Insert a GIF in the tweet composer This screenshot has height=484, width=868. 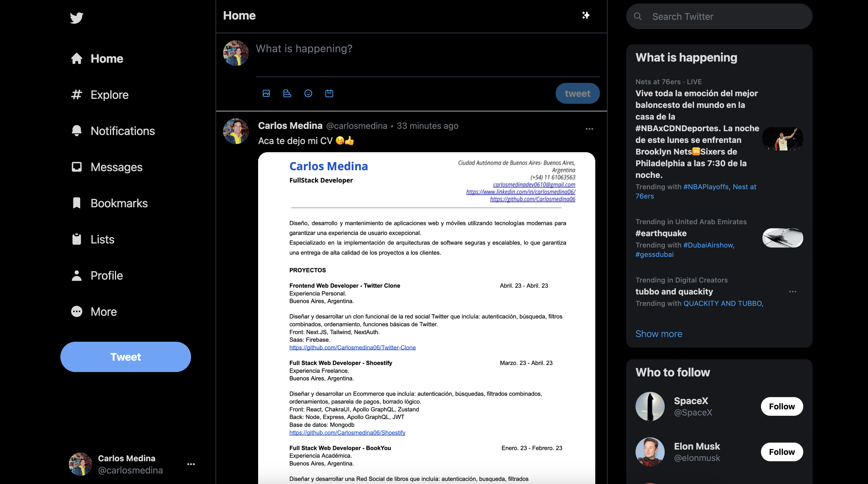[x=287, y=93]
